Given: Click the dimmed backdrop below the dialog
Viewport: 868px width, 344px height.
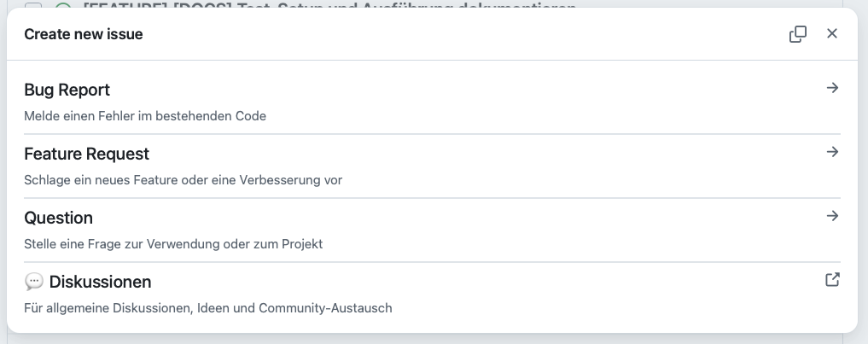Looking at the screenshot, I should (x=434, y=338).
